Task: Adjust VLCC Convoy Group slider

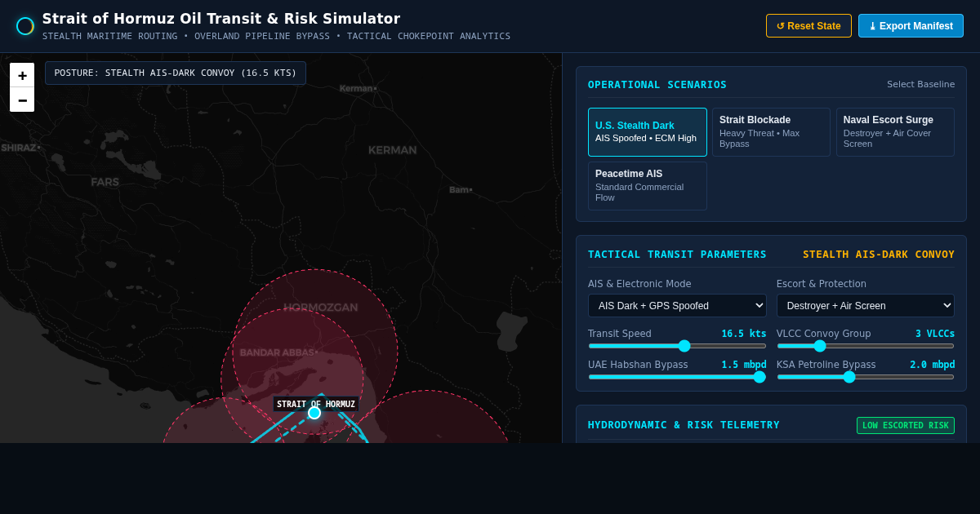Action: pyautogui.click(x=866, y=346)
